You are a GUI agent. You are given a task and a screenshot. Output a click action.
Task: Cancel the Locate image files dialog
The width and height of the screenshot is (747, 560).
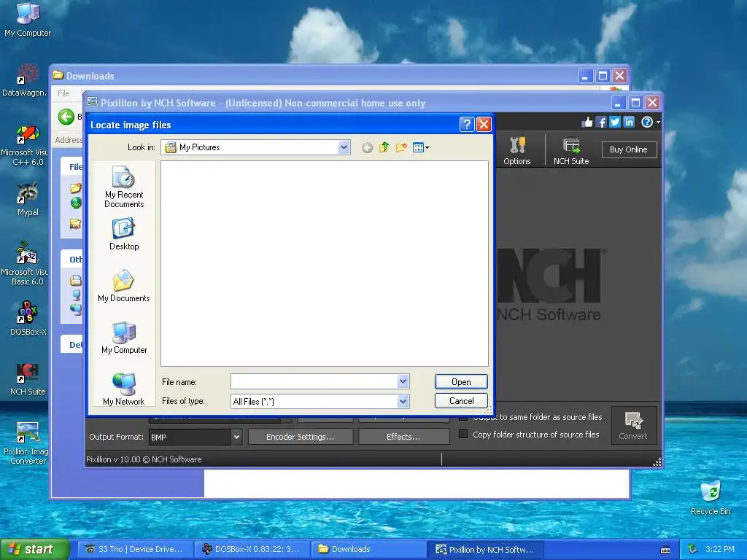click(461, 401)
